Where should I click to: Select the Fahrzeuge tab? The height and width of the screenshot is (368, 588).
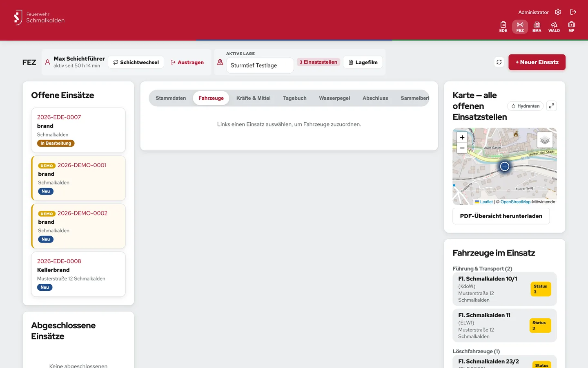[x=211, y=98]
